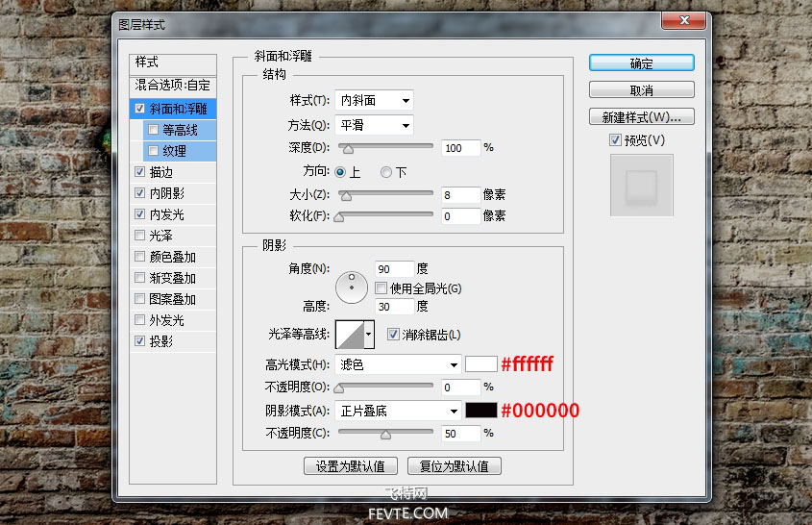812x525 pixels.
Task: Click highlight opacity field showing 0
Action: pos(461,387)
